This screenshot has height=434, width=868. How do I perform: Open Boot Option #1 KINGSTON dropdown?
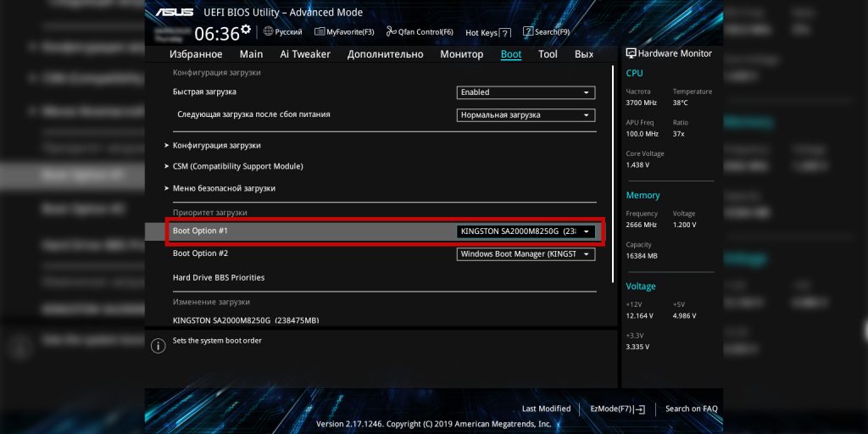coord(526,231)
